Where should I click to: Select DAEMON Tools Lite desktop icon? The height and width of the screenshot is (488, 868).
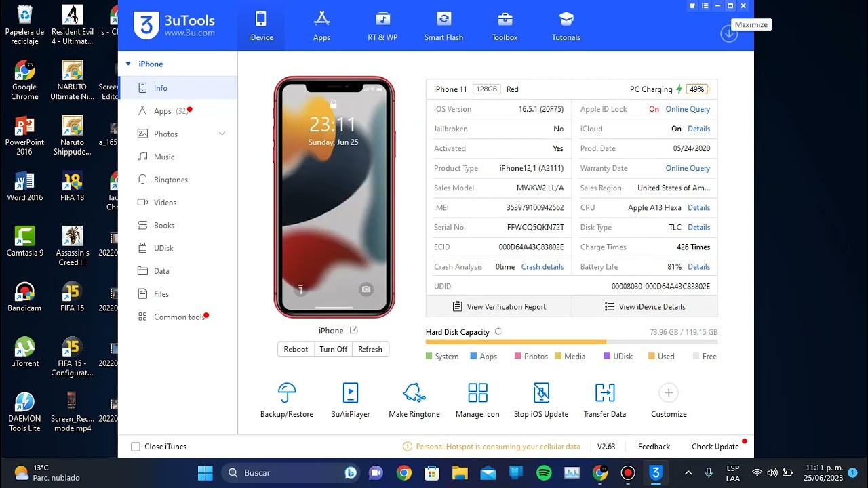(x=24, y=412)
